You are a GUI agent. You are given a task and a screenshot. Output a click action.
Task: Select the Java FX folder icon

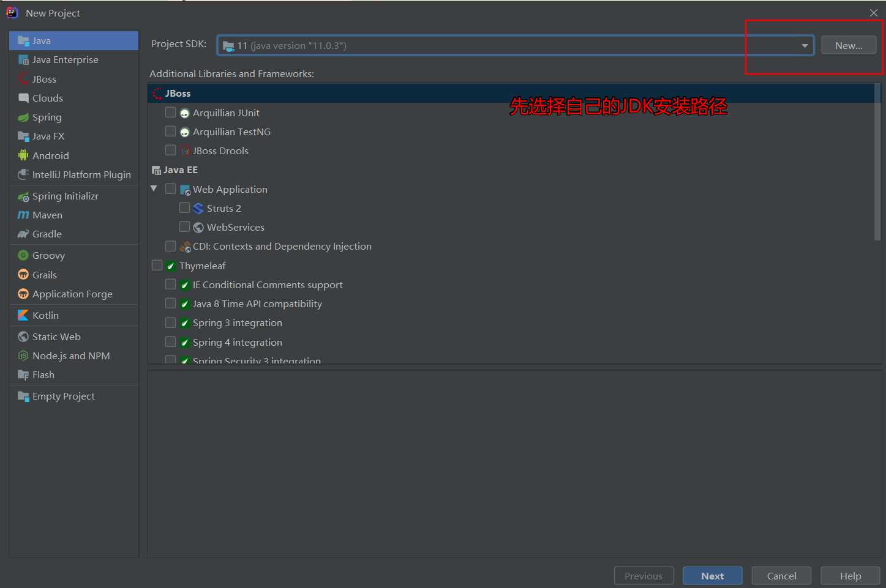[x=24, y=136]
